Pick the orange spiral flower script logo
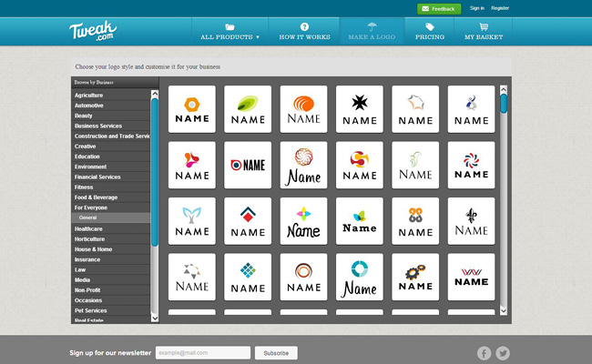The height and width of the screenshot is (364, 592). pos(303,165)
